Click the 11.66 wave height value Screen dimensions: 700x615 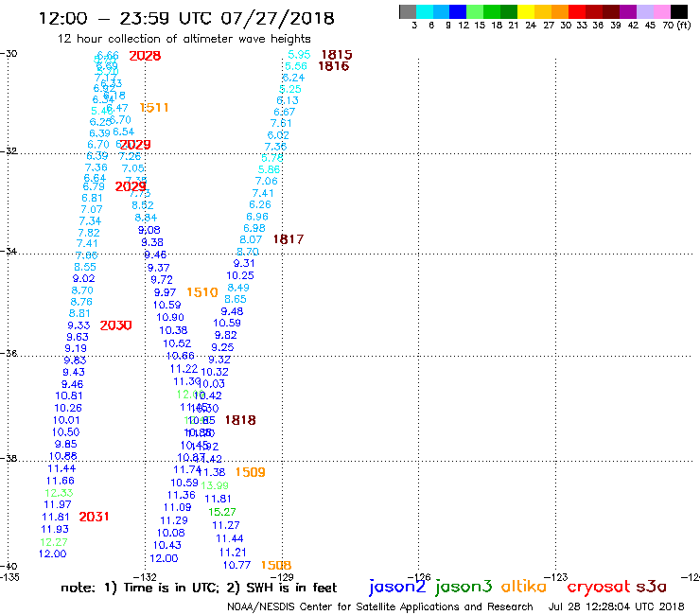61,481
